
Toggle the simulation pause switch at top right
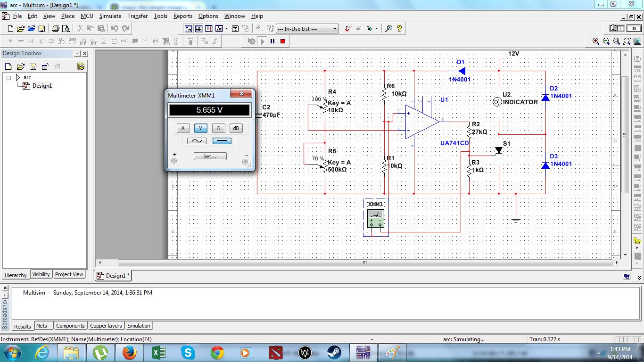[x=633, y=28]
